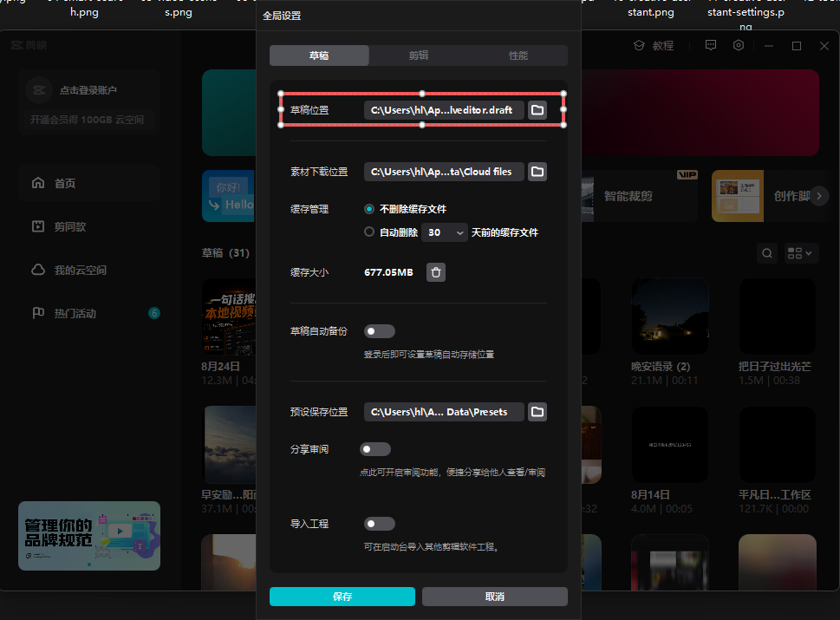Click the 草稿位置 path field
840x620 pixels.
[x=444, y=110]
